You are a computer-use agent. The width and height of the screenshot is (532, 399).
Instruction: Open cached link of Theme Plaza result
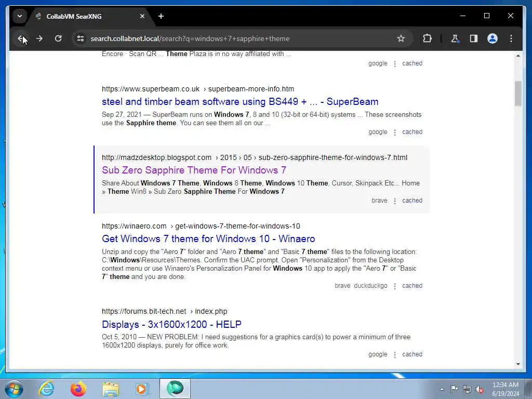pos(412,63)
